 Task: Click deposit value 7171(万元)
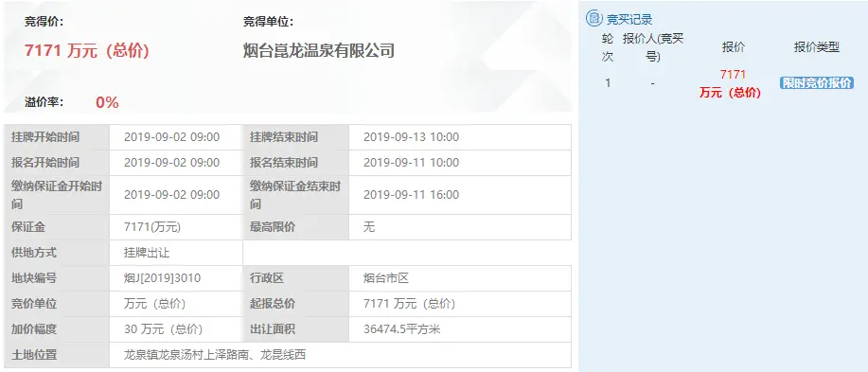[152, 227]
